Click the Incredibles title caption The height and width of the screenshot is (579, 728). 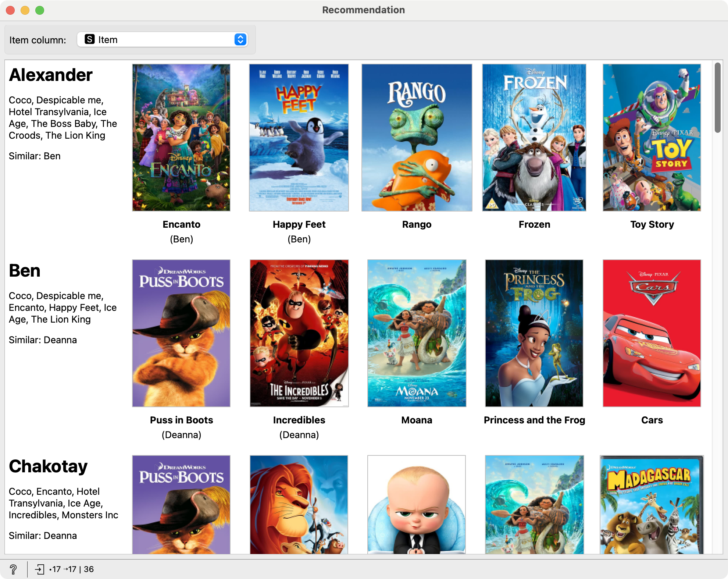[299, 420]
